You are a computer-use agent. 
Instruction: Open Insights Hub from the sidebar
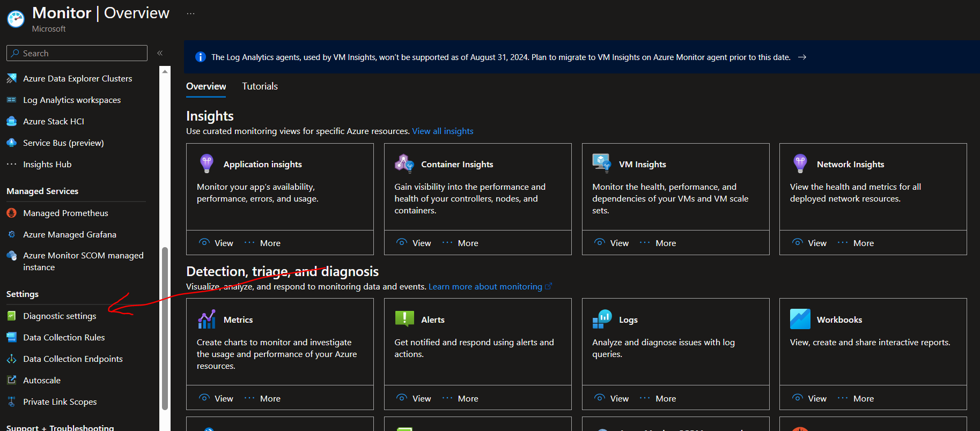[47, 164]
